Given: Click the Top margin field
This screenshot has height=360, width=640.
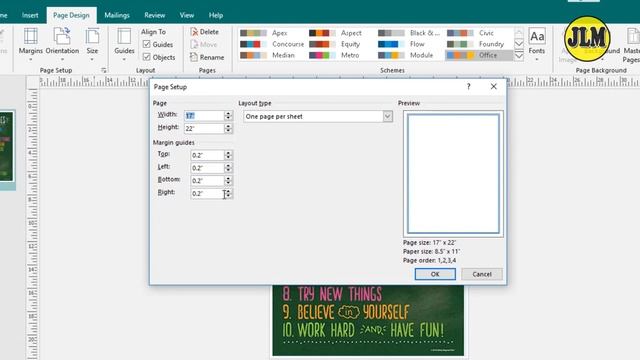Looking at the screenshot, I should tap(207, 155).
